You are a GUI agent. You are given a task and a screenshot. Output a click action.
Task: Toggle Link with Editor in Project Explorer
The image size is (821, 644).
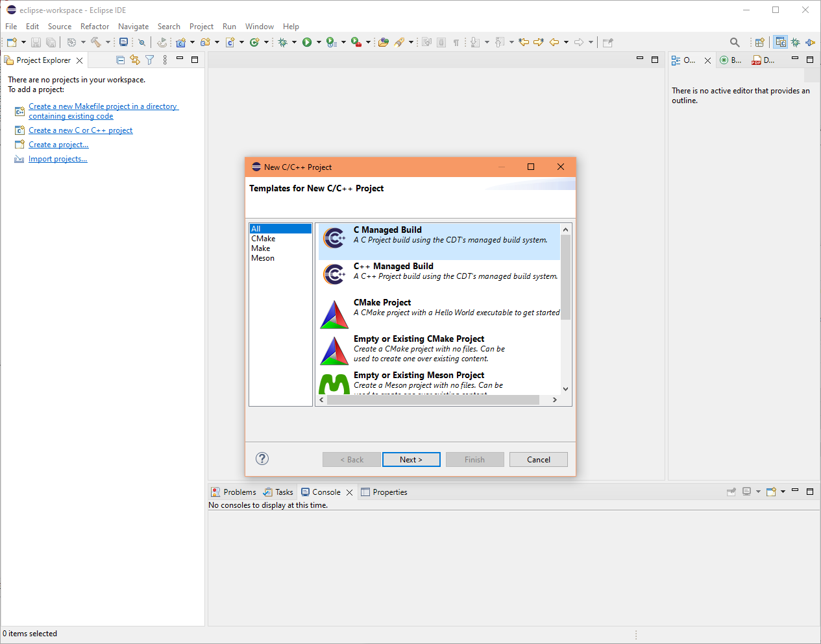click(x=135, y=60)
